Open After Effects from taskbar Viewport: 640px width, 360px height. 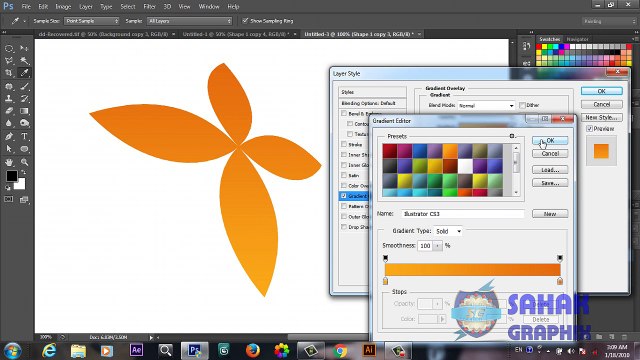pyautogui.click(x=136, y=350)
